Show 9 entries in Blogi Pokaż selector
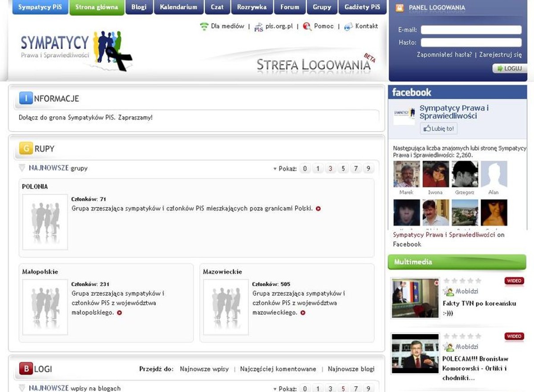 tap(368, 388)
